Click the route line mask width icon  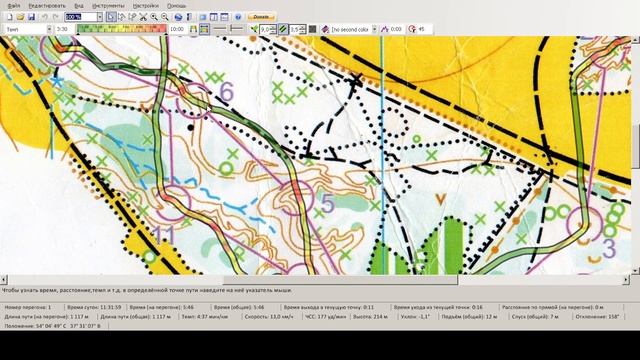pos(236,29)
